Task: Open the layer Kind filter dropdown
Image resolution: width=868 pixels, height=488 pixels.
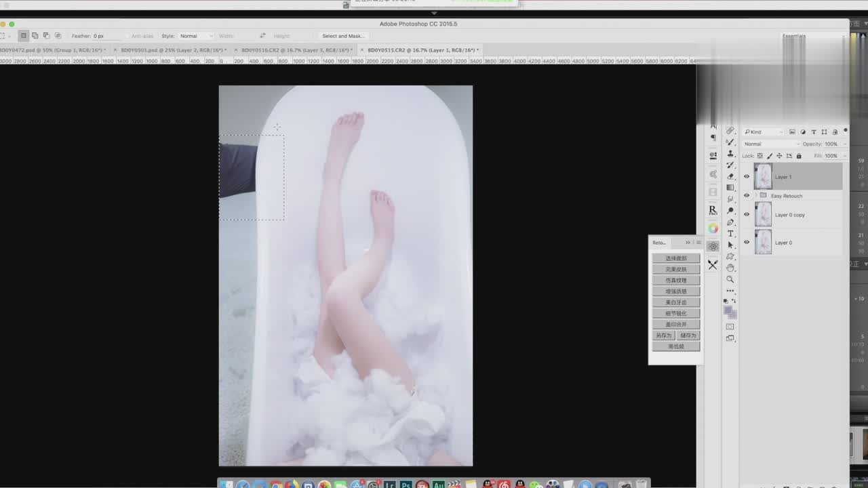Action: [764, 132]
